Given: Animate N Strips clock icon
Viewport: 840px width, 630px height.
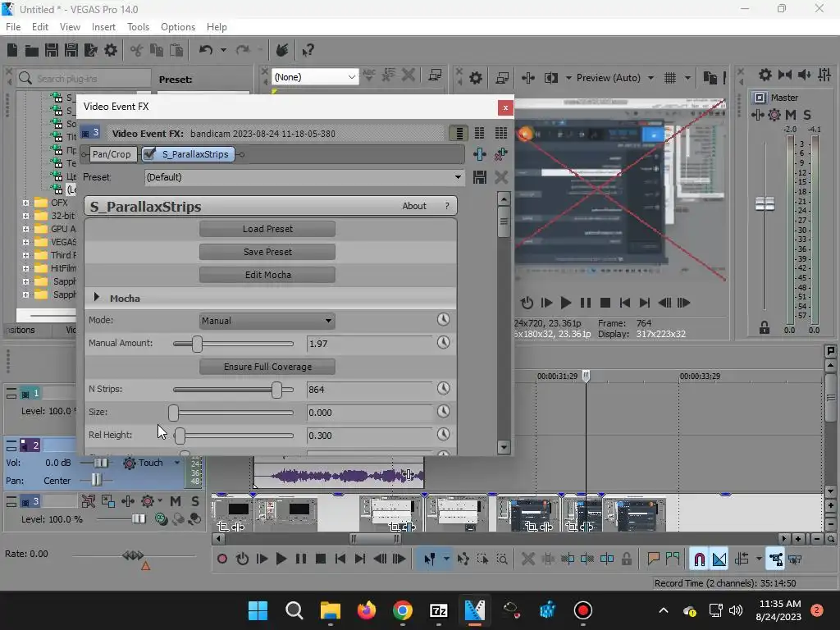Looking at the screenshot, I should click(x=443, y=388).
